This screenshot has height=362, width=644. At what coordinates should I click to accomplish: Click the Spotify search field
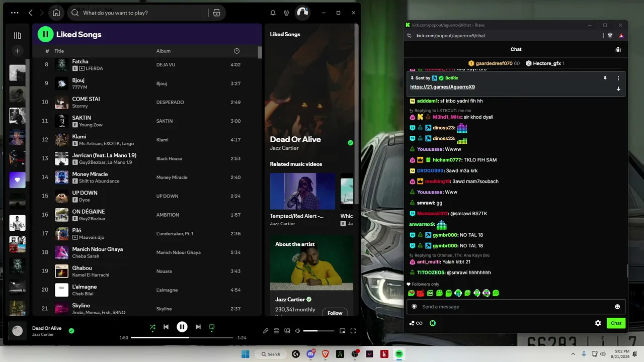(138, 13)
